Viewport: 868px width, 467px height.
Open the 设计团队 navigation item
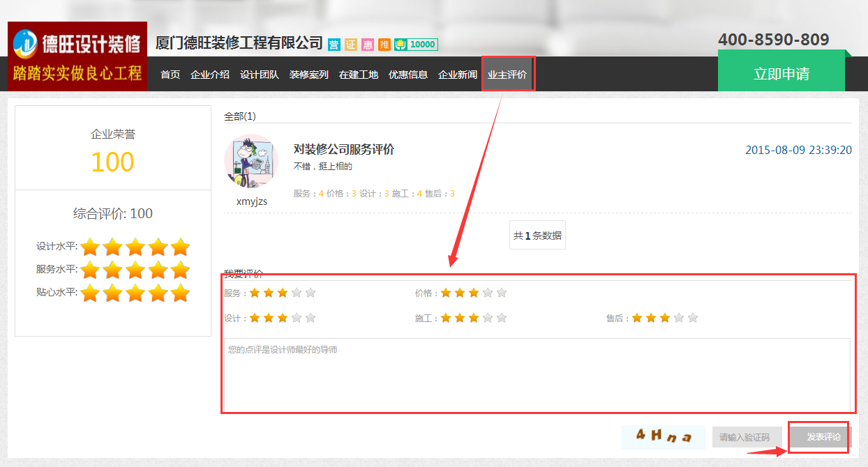click(259, 75)
